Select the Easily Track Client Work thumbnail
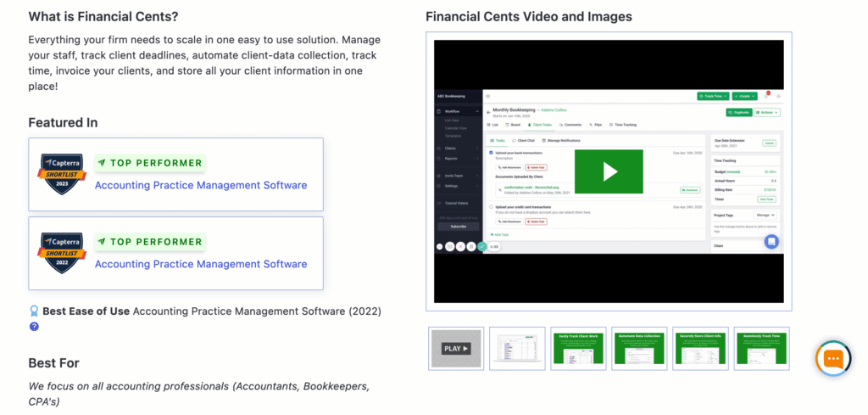868x415 pixels. [x=578, y=349]
